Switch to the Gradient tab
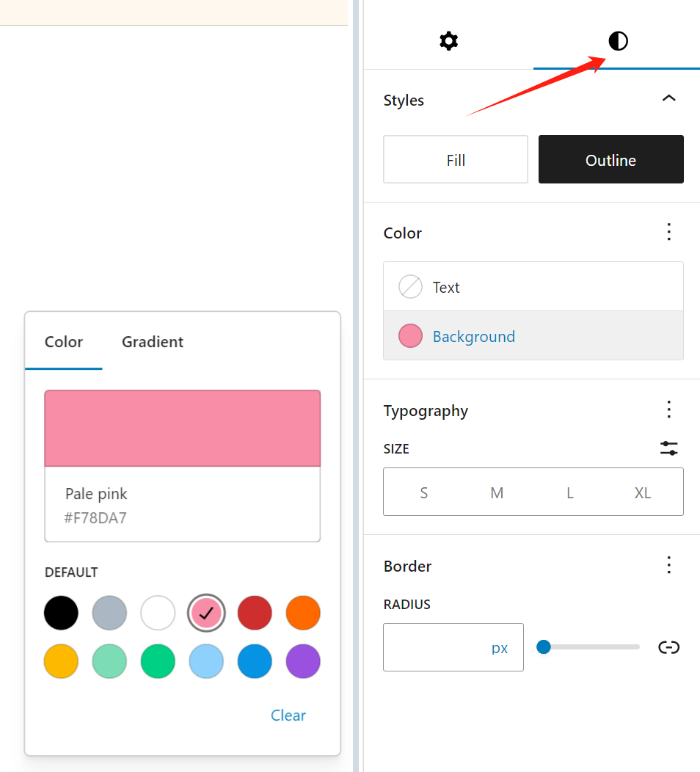 [153, 342]
